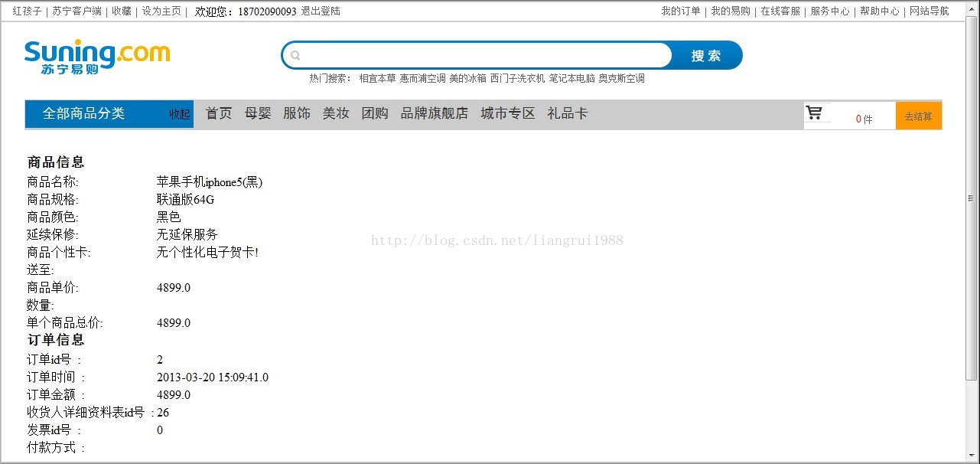Screen dimensions: 980x464
Task: Open 品牌旗舰店 navigation tab
Action: [435, 113]
